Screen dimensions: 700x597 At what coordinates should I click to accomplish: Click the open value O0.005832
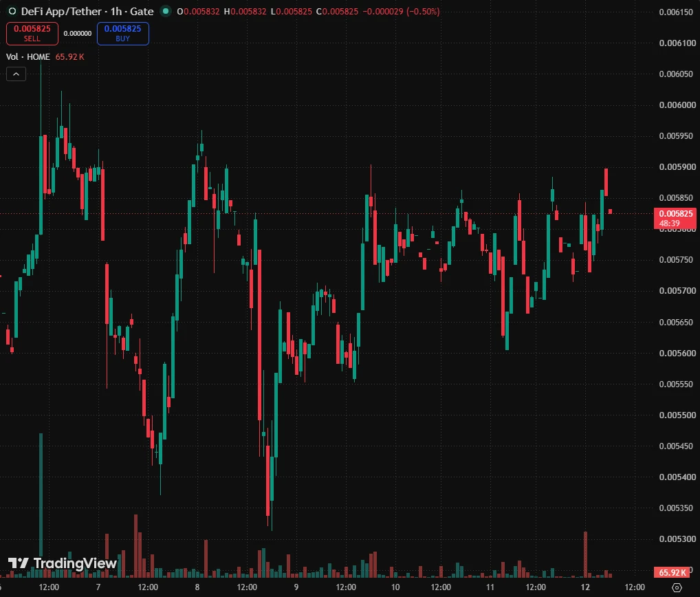point(198,12)
